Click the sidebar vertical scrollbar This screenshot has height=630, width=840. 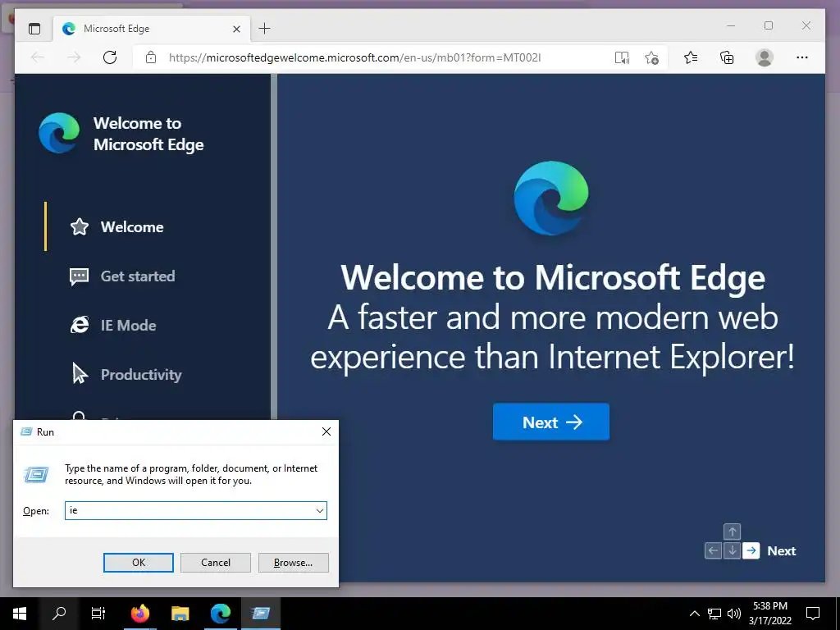tap(274, 246)
